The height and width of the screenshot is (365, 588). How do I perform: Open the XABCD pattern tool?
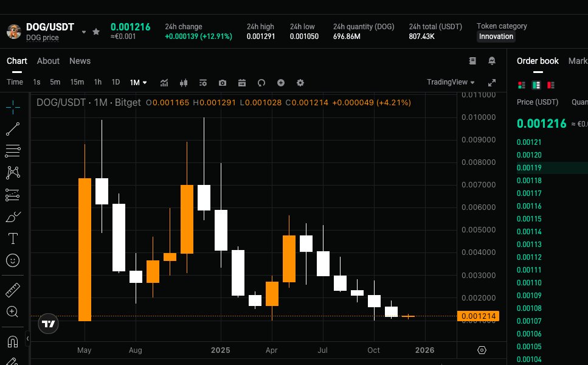tap(12, 172)
